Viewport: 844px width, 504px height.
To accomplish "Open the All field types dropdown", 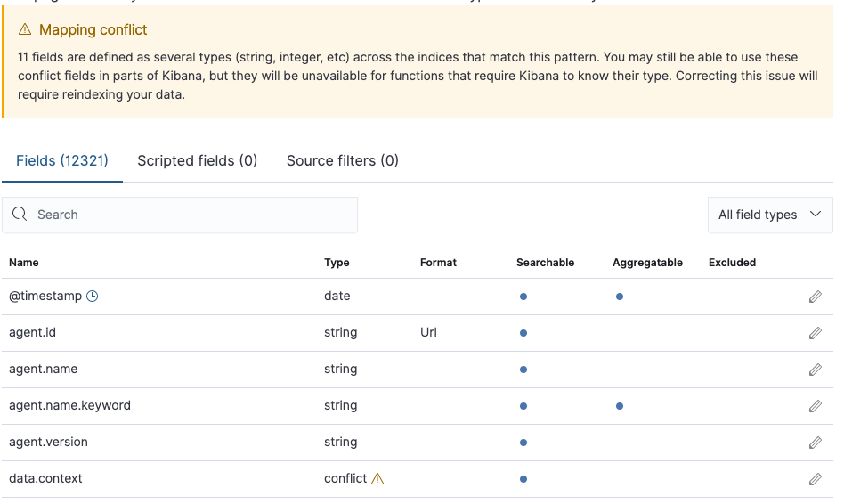I will pyautogui.click(x=769, y=215).
